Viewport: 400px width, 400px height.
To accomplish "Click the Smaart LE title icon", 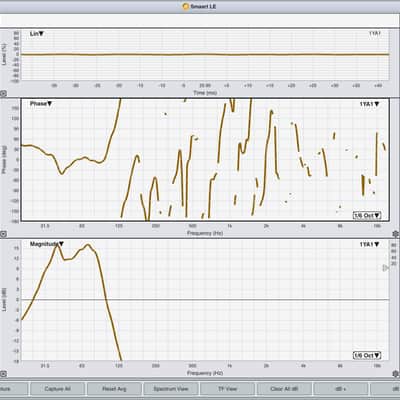I will point(186,6).
